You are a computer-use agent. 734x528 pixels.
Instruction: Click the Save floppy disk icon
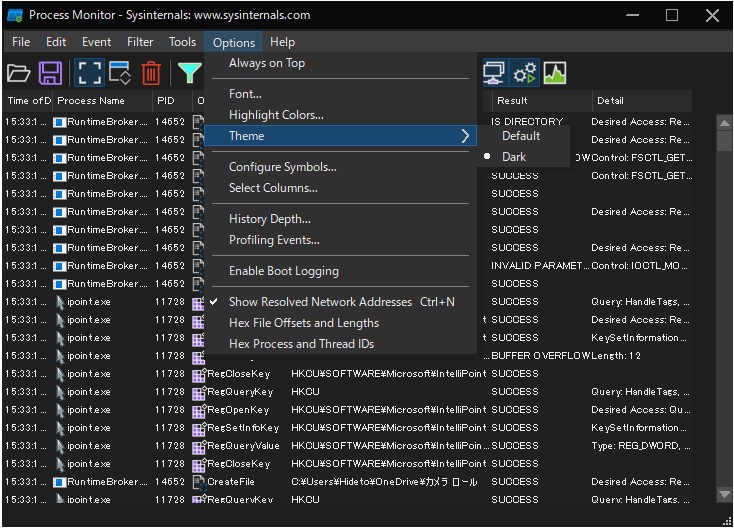click(50, 73)
